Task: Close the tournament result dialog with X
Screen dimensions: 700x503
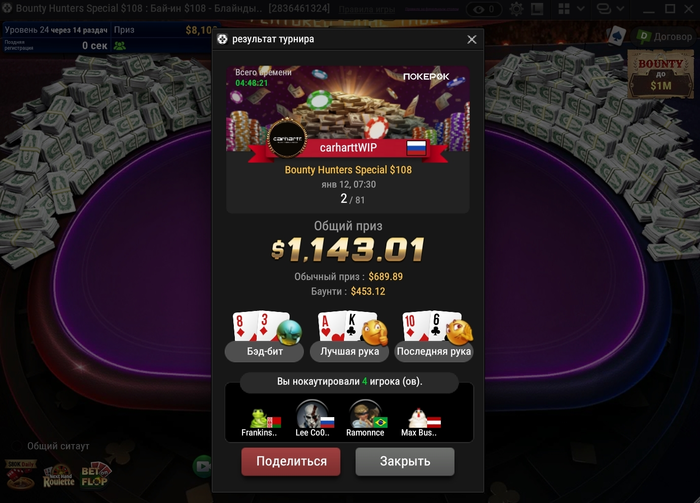Action: coord(471,40)
